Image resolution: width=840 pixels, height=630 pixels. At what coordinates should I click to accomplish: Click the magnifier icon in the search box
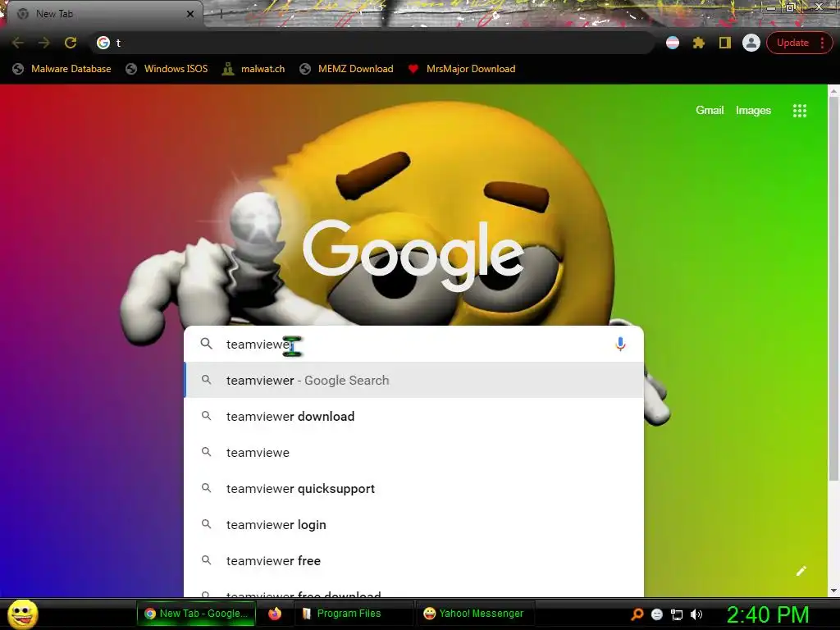click(x=206, y=344)
